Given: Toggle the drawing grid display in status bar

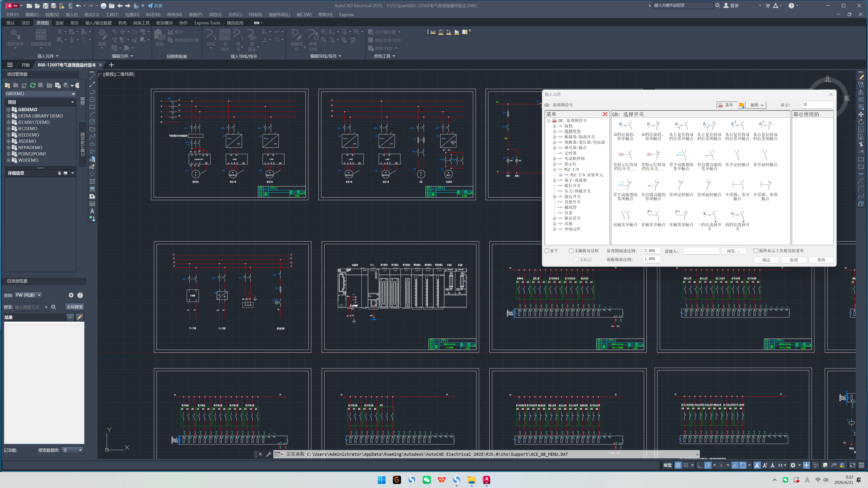Looking at the screenshot, I should coord(678,465).
